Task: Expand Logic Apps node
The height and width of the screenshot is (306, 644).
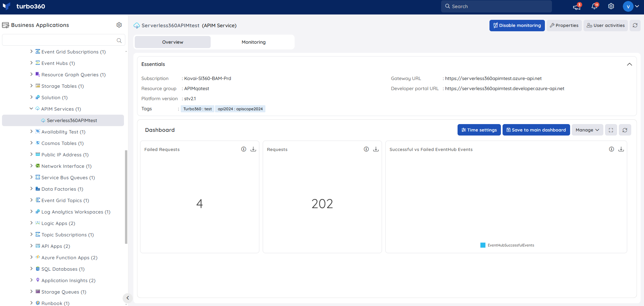Action: coord(32,223)
